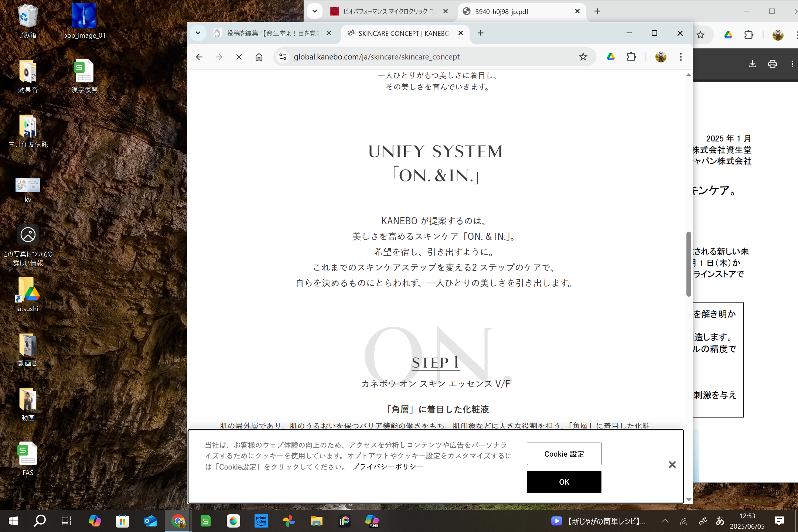The height and width of the screenshot is (532, 798).
Task: Open tab search dropdown in KANEBO window
Action: [198, 33]
